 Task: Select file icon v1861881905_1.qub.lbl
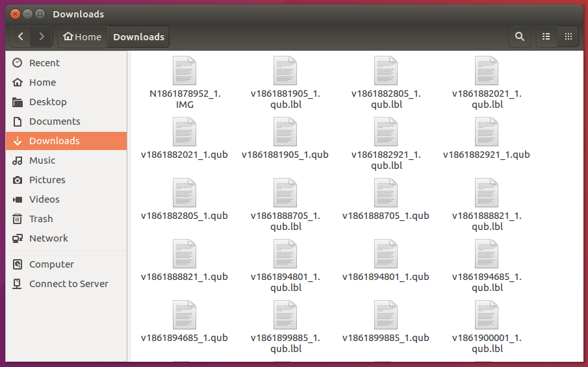[x=285, y=71]
